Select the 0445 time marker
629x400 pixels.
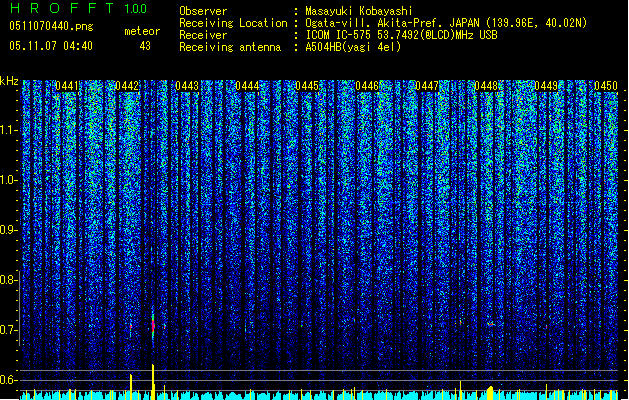tap(307, 86)
